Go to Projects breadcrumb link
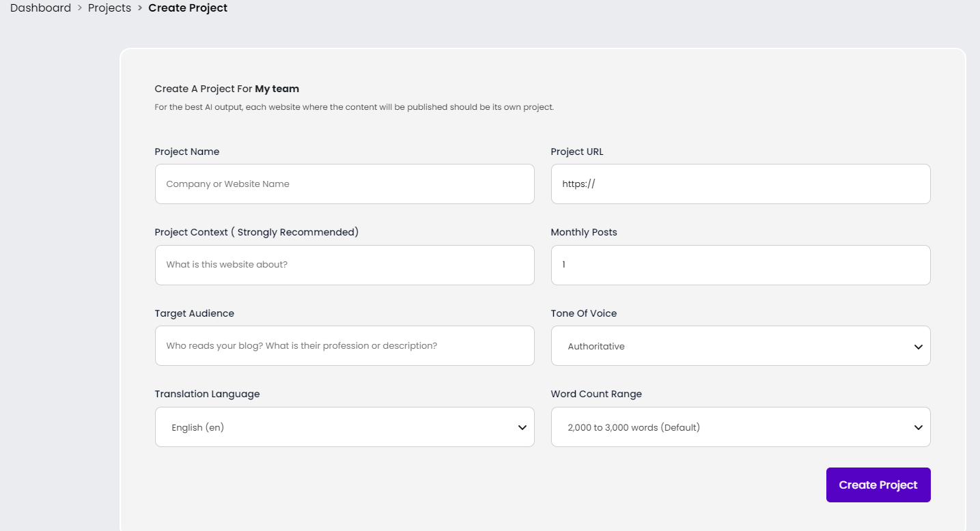This screenshot has height=531, width=980. (109, 8)
